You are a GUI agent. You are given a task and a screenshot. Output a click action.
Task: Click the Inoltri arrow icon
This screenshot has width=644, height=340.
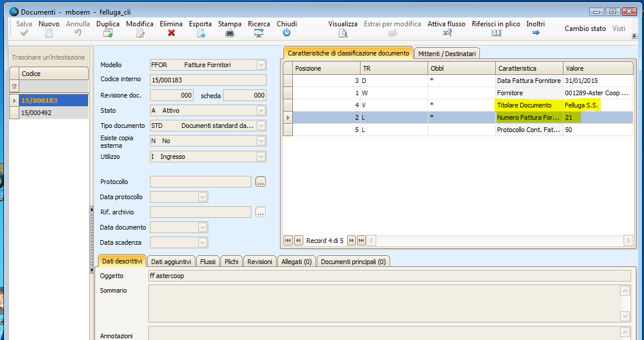click(535, 33)
